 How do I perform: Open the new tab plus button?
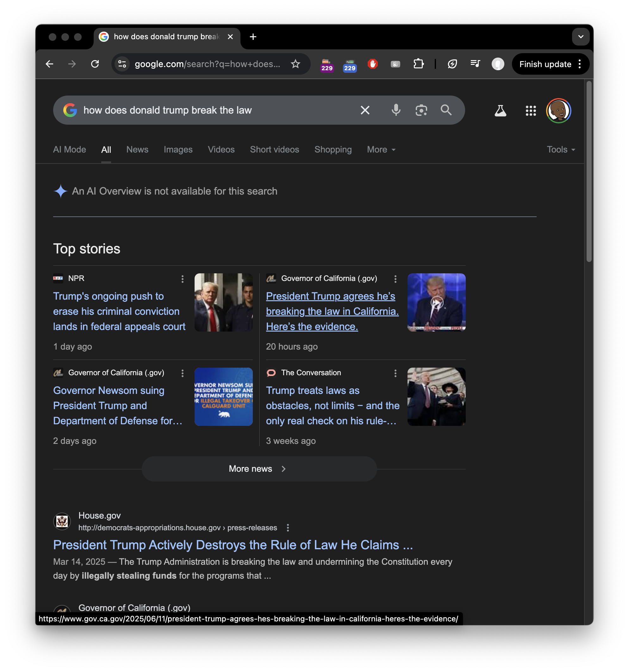click(x=253, y=36)
